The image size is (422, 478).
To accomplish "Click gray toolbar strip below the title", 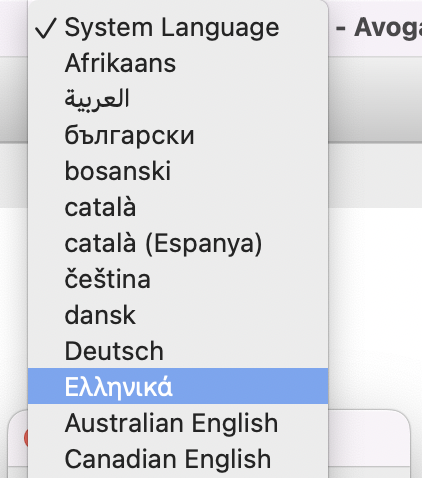I will pyautogui.click(x=375, y=100).
